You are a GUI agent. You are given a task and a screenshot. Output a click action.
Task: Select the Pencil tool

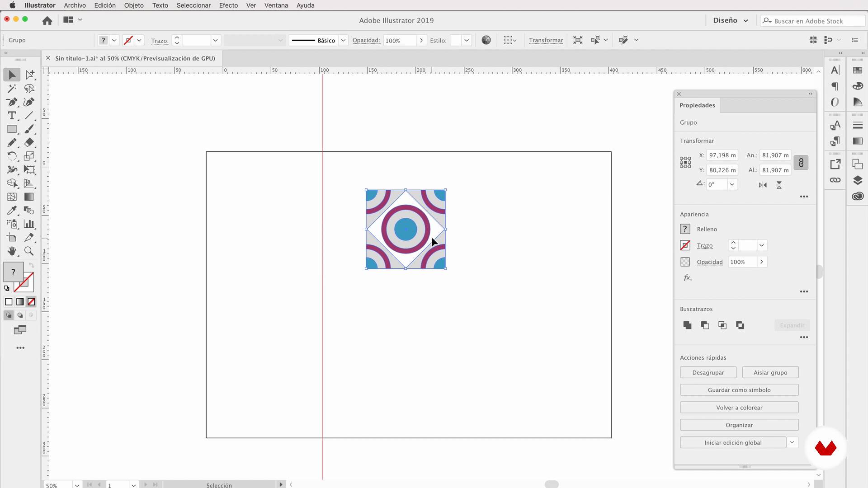coord(12,143)
